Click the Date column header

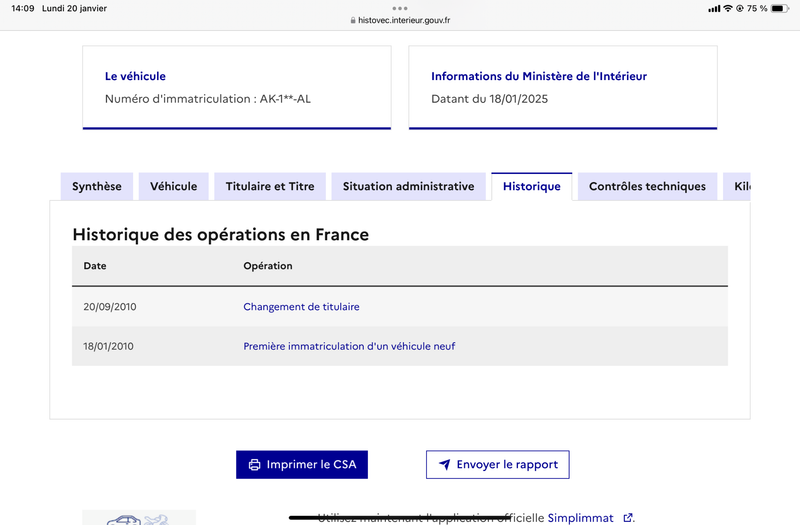point(95,266)
